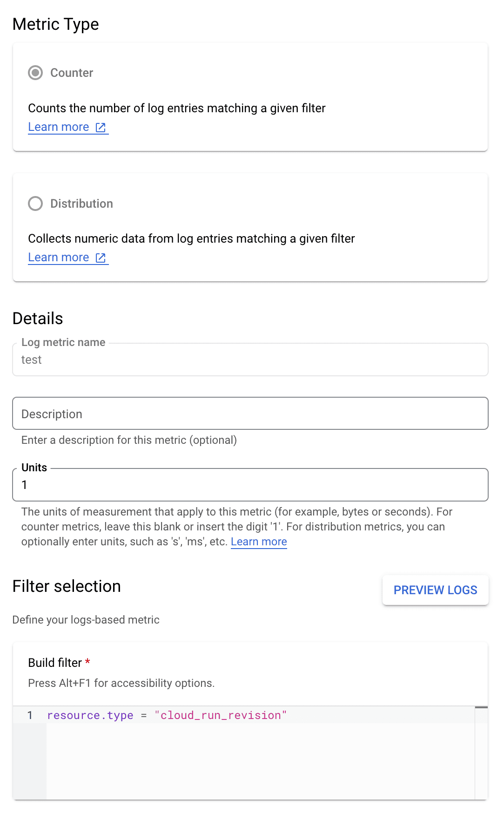Click the Units input field

pyautogui.click(x=250, y=485)
